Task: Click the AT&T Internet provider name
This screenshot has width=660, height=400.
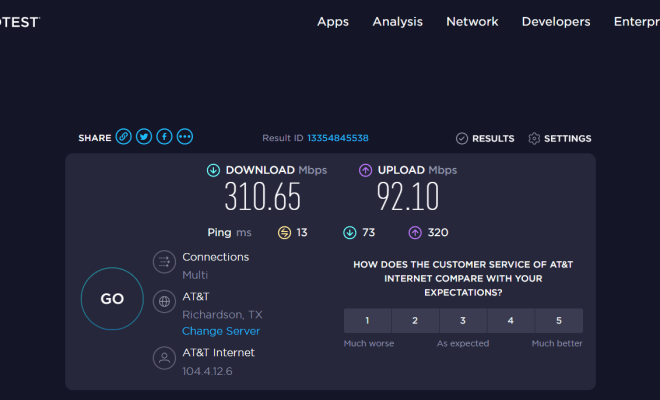Action: 218,353
